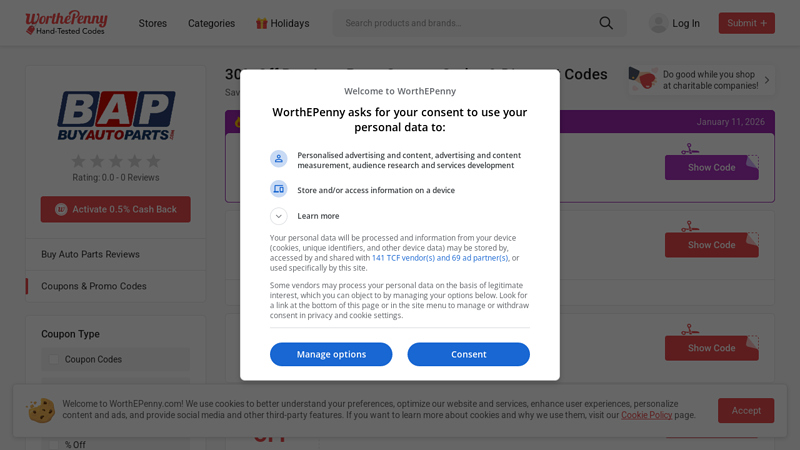Open the 141 TCF vendors link
The image size is (800, 450).
439,258
